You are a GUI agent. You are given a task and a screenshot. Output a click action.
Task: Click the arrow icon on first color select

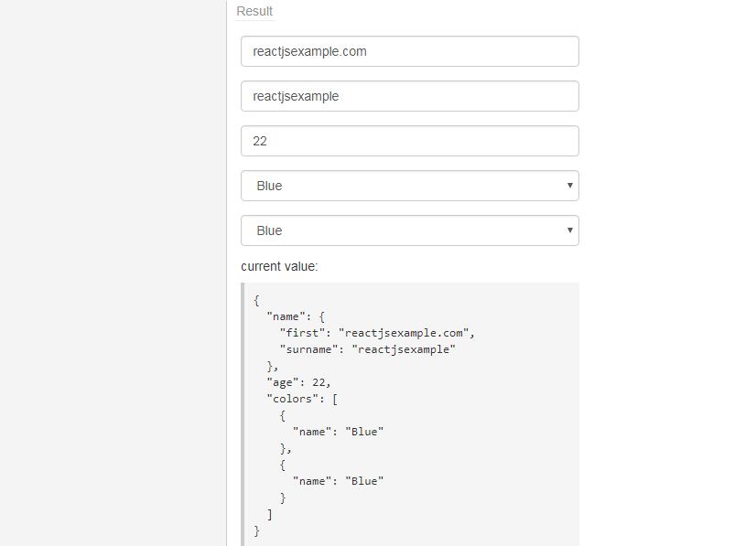tap(569, 186)
